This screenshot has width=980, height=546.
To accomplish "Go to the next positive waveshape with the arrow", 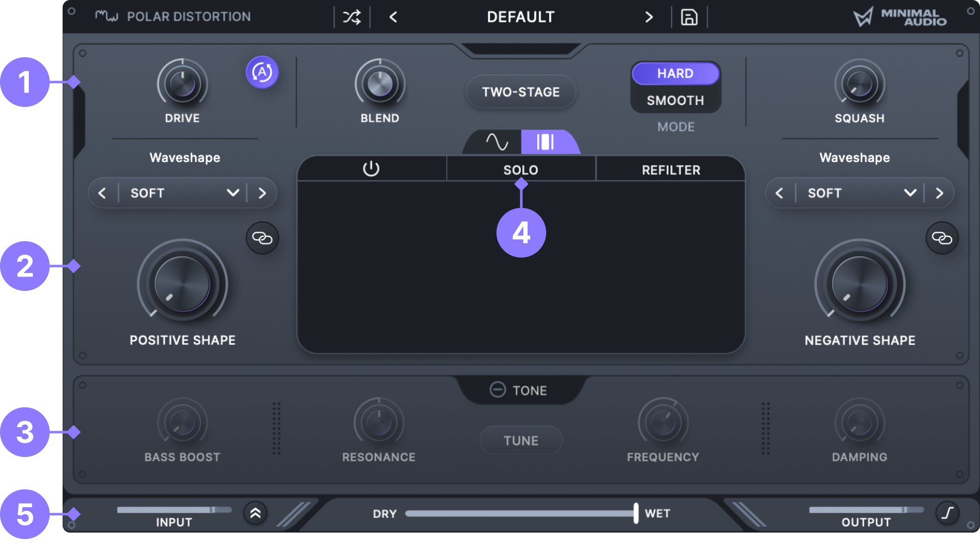I will (x=262, y=193).
